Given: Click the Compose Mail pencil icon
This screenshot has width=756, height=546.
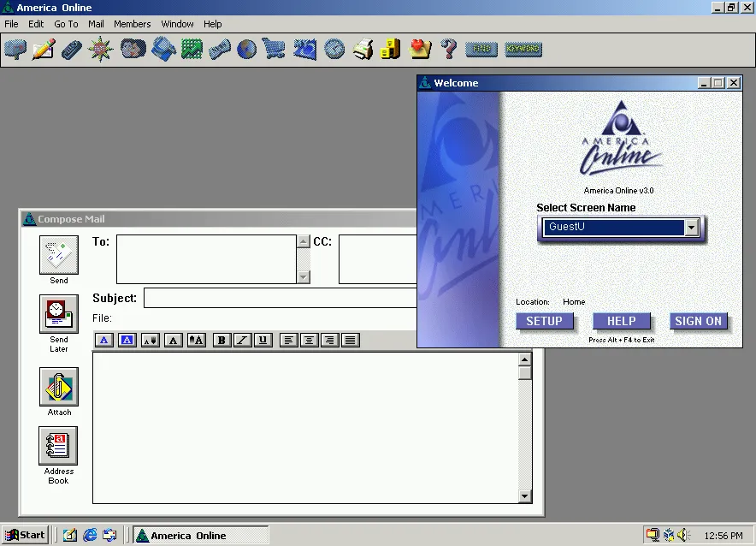Looking at the screenshot, I should pyautogui.click(x=44, y=49).
